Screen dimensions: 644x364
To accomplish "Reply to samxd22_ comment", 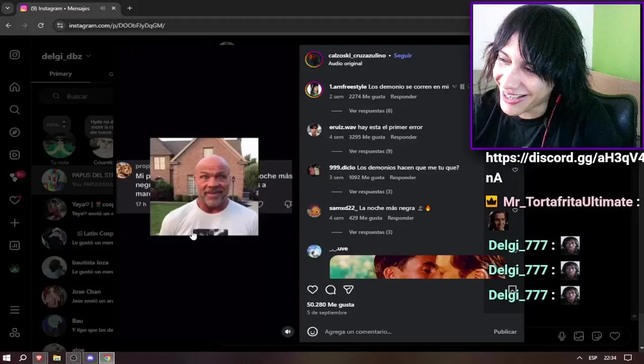I will [x=401, y=218].
